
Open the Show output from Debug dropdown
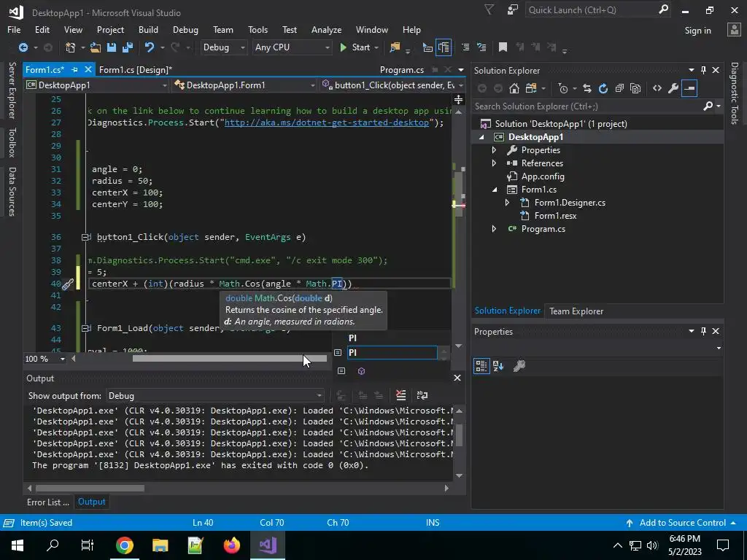(215, 396)
